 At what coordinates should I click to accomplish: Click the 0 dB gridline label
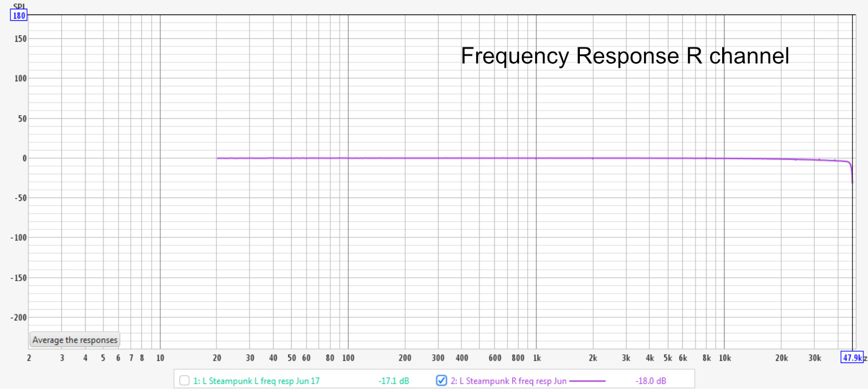click(x=24, y=157)
